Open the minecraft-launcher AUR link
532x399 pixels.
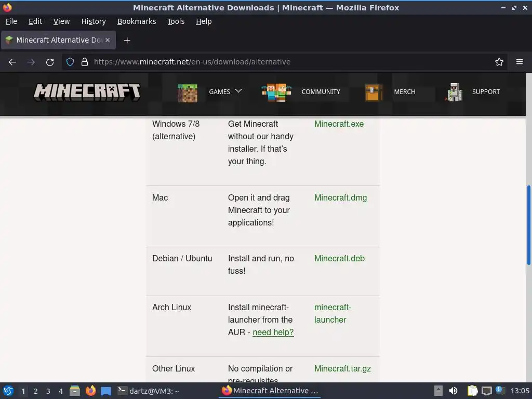click(332, 313)
